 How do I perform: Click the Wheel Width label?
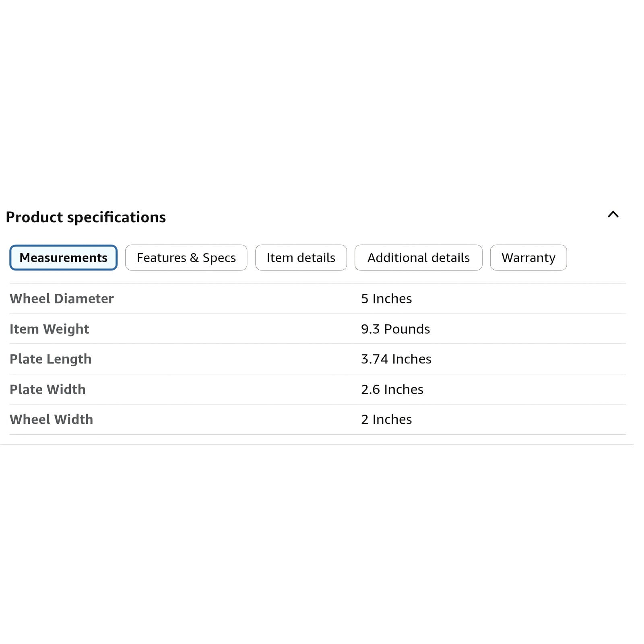click(51, 419)
